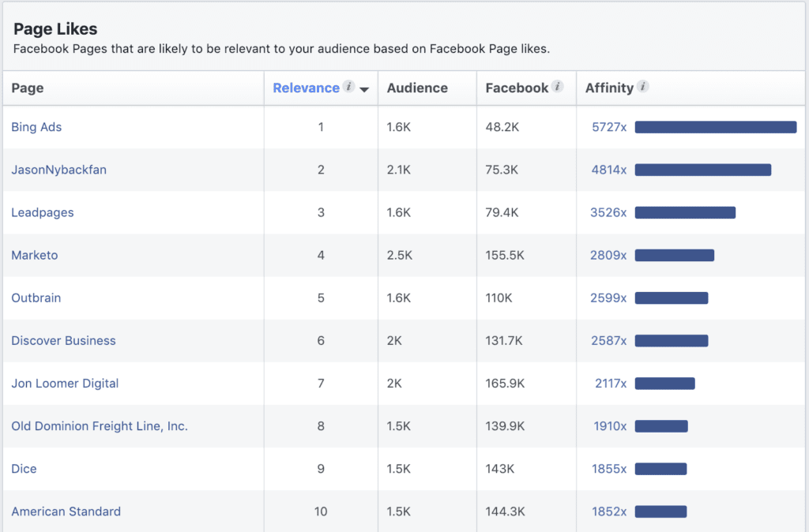Screen dimensions: 809x532
Task: Open the Old Dominion Freight Line link
Action: 99,425
